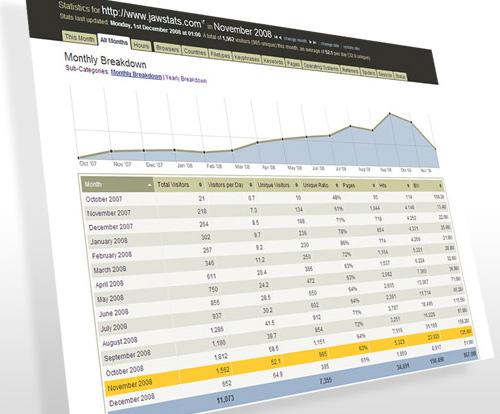Sort by Unique Visitors column
Image resolution: width=500 pixels, height=414 pixels.
coord(277,185)
